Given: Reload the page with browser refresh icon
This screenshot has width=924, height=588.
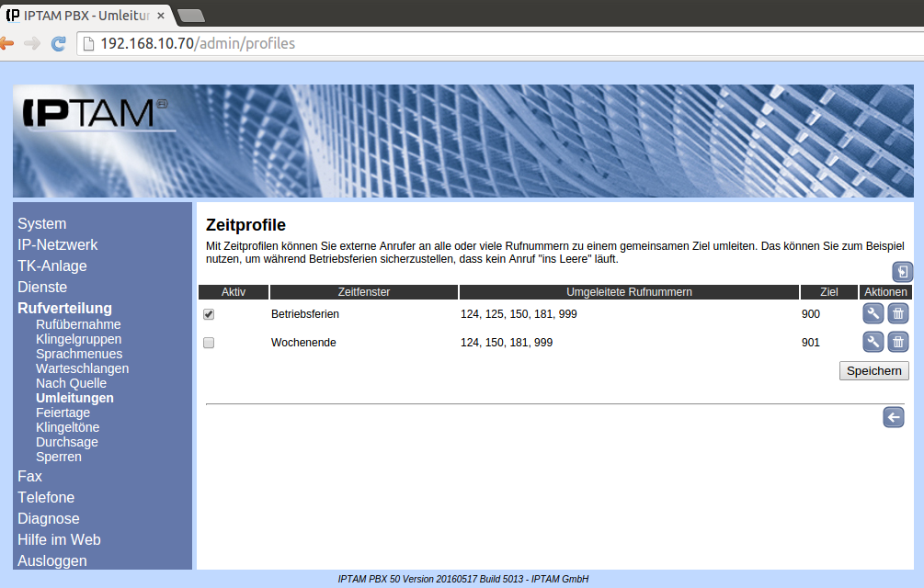Looking at the screenshot, I should coord(58,43).
